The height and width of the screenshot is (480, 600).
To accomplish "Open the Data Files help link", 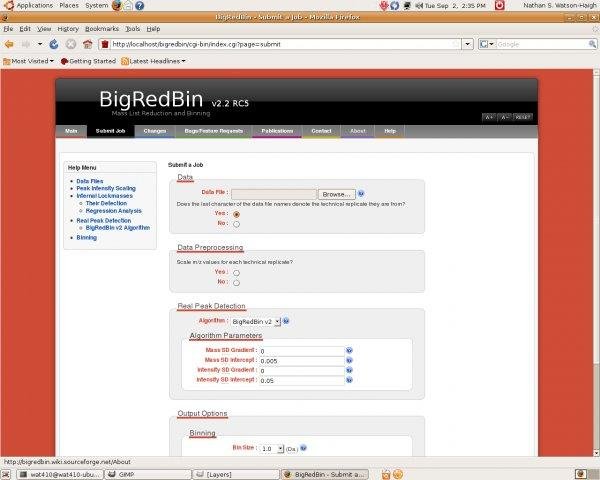I will pos(90,181).
